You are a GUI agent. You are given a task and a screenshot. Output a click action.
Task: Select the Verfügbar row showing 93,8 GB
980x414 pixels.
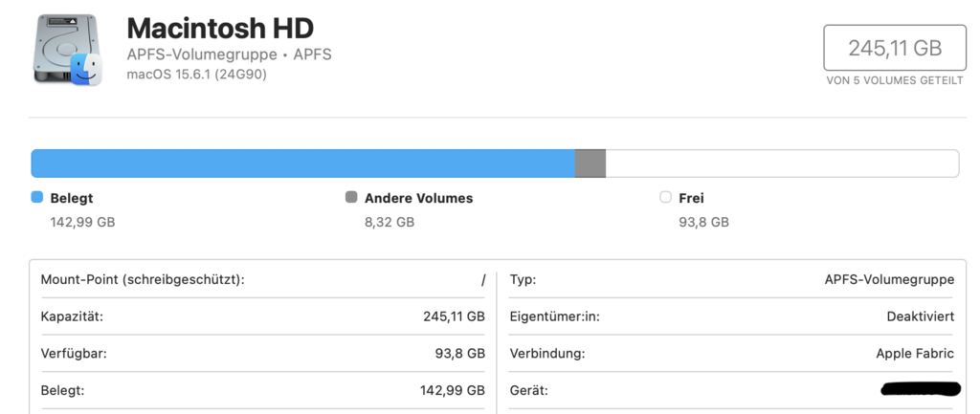coord(262,354)
